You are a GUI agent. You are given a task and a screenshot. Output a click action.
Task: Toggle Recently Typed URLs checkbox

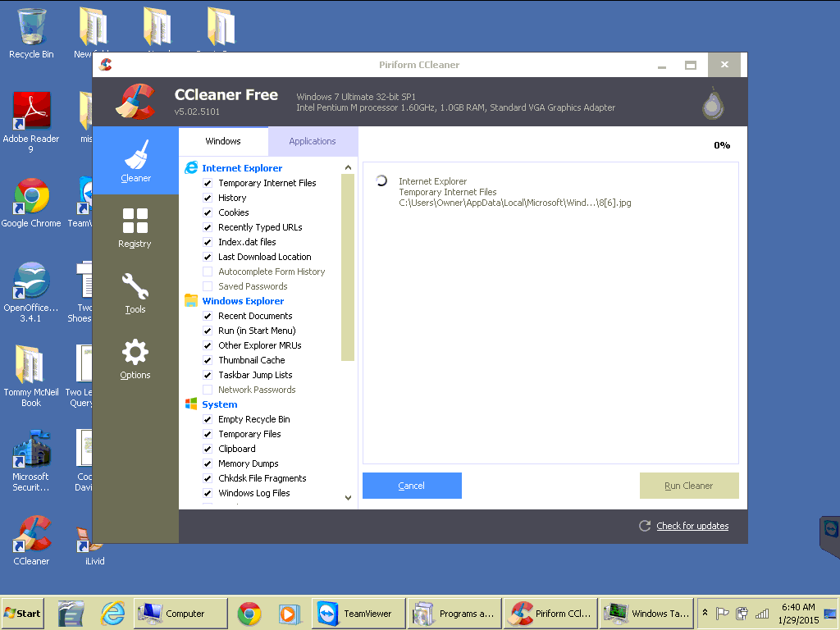click(x=208, y=227)
